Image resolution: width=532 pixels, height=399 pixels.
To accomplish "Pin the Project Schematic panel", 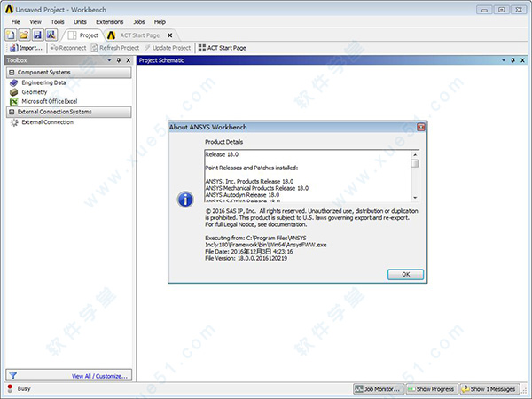I will tap(513, 60).
